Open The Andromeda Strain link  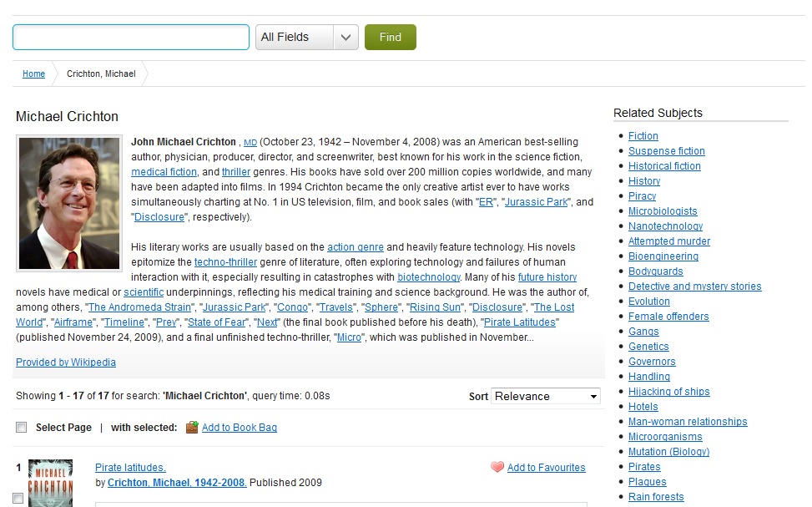pyautogui.click(x=140, y=307)
